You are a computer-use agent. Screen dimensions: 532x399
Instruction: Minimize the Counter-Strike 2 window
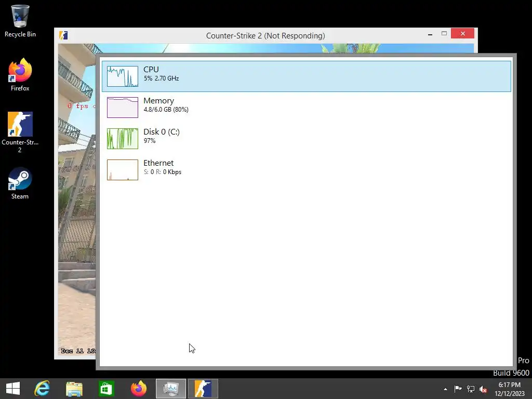(x=430, y=34)
